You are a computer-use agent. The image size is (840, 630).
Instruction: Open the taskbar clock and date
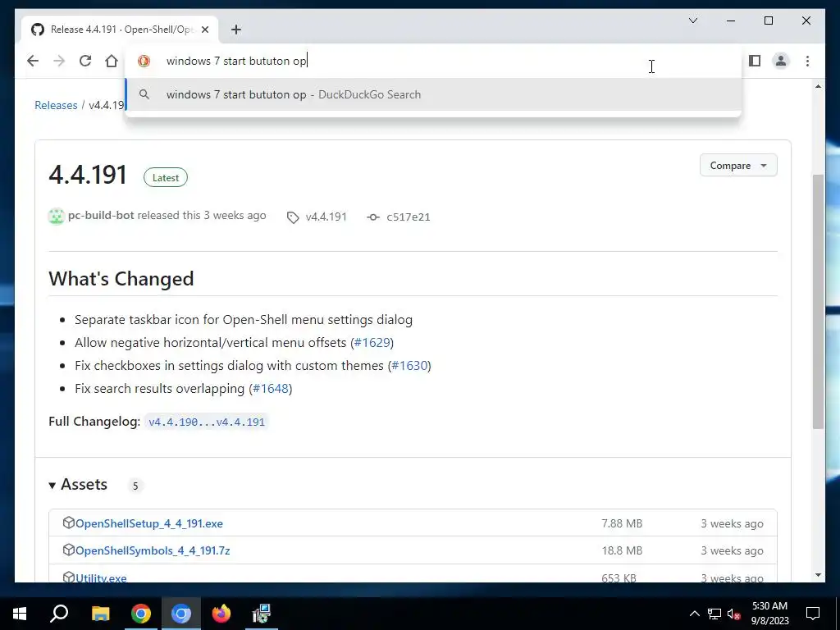click(x=769, y=614)
